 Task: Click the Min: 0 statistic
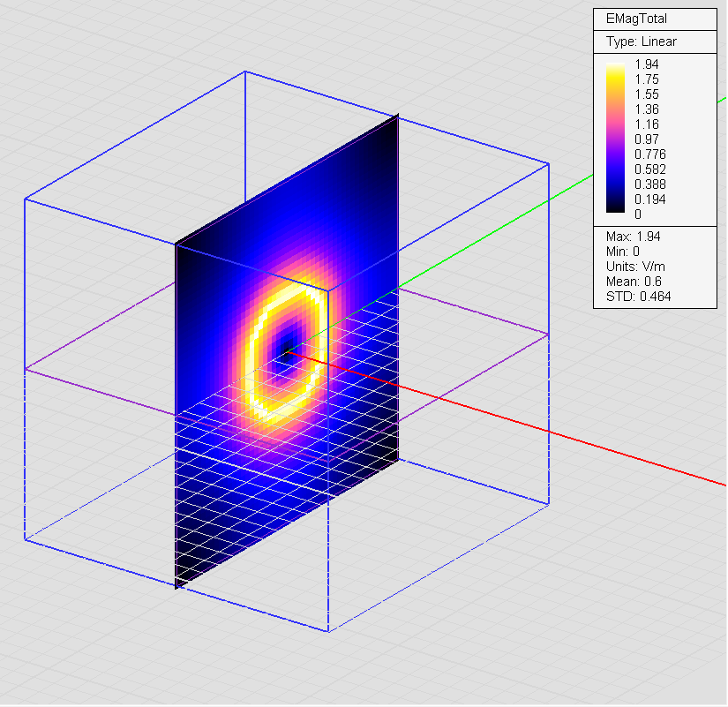coord(623,252)
